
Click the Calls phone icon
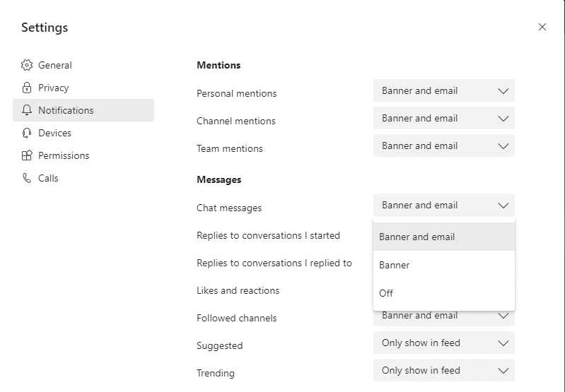click(x=27, y=178)
